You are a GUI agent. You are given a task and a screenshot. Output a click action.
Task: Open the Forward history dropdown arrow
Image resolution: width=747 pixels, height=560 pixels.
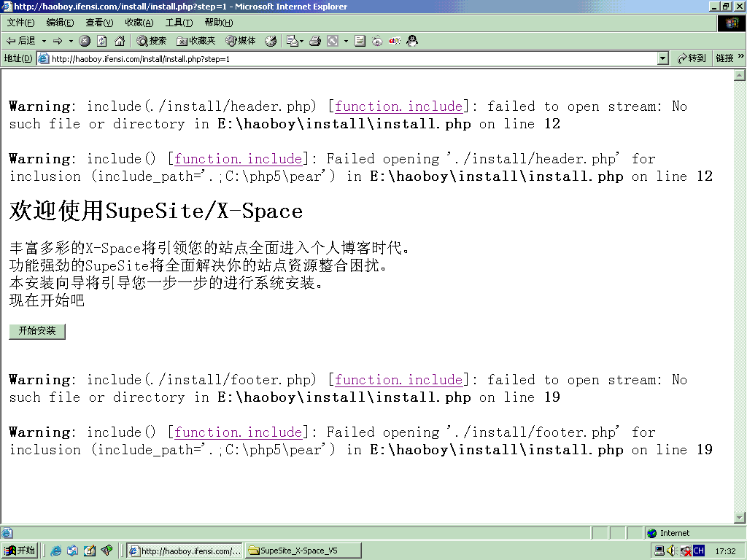(71, 41)
